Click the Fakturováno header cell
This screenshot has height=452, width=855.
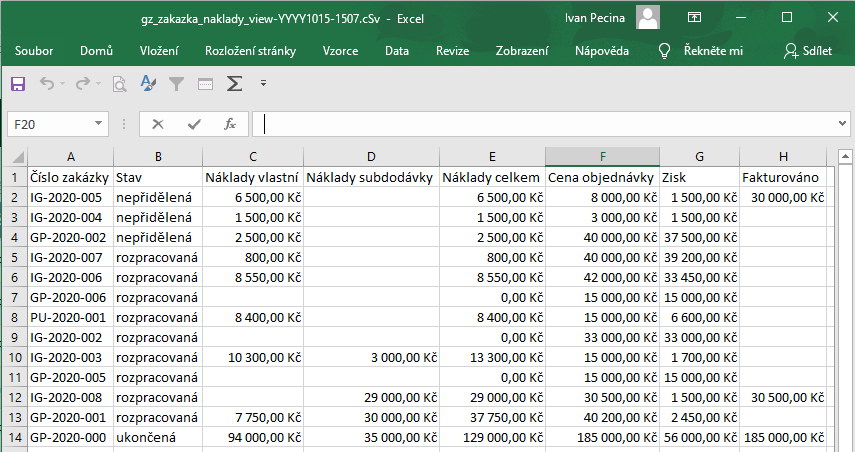(x=784, y=177)
